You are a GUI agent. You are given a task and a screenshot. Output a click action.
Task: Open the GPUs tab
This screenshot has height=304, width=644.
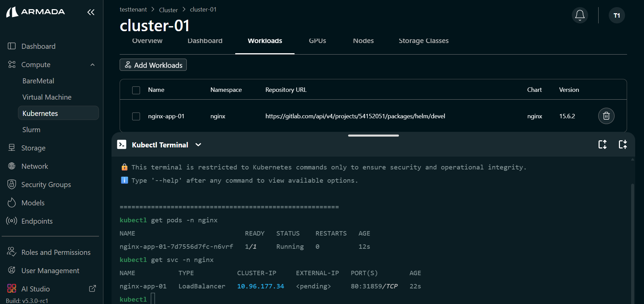(317, 41)
